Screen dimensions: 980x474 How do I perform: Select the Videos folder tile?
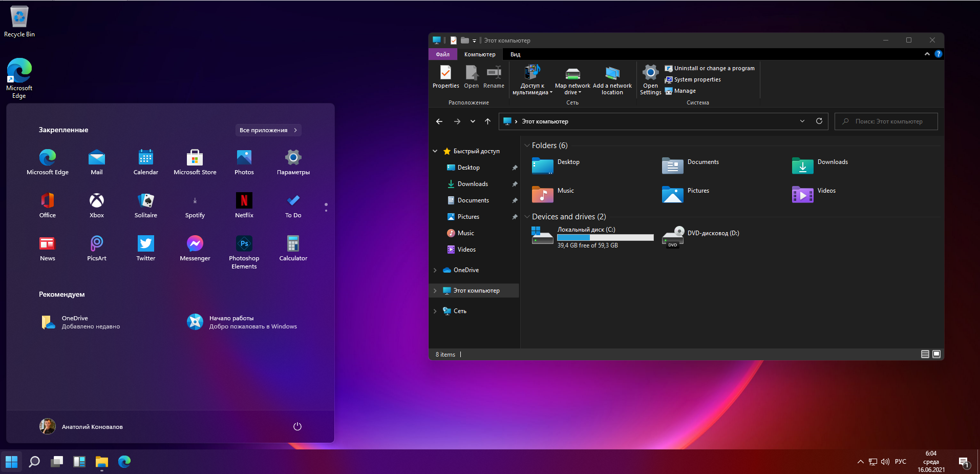814,194
